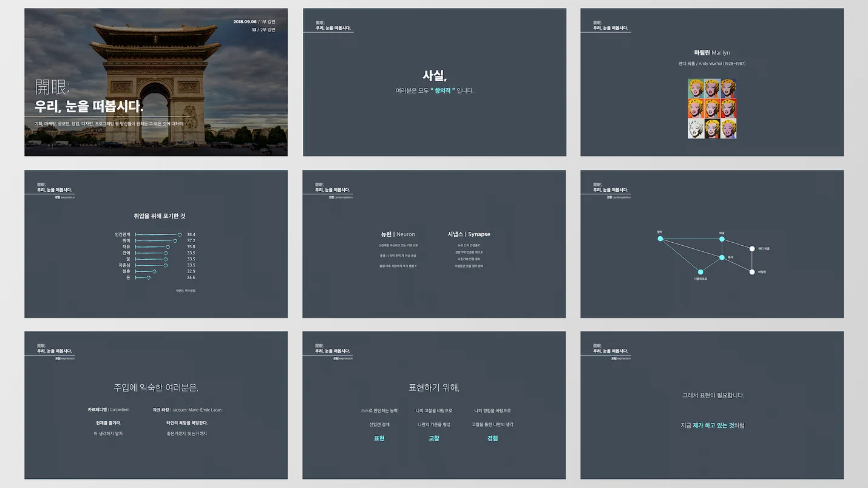Click the lollipop bar end dot for '인간관계'

(180, 234)
